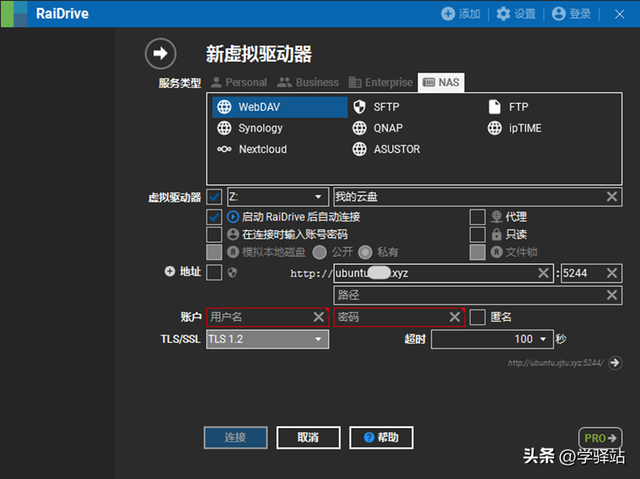The image size is (640, 479).
Task: Select Synology from the NAS list
Action: coord(250,128)
